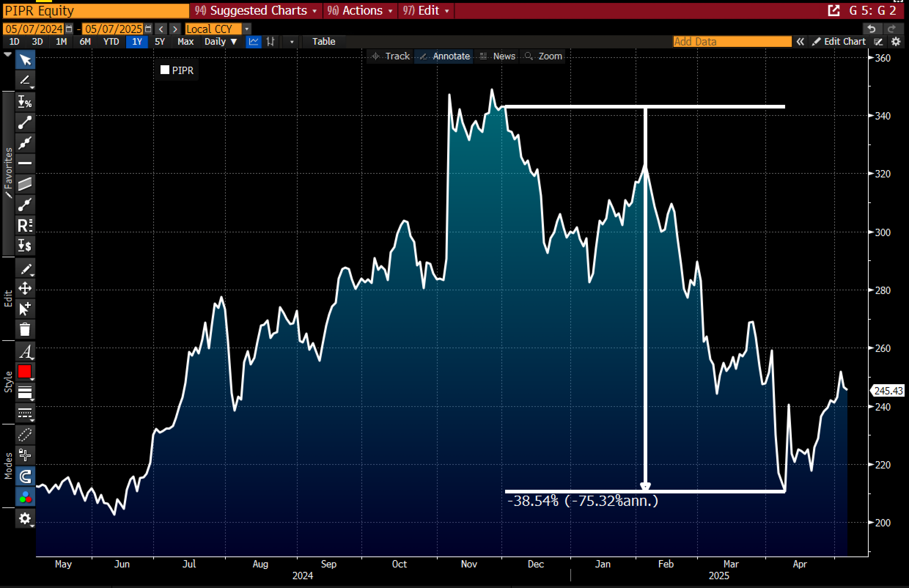This screenshot has width=909, height=588.
Task: Expand the Daily periodicity dropdown
Action: 221,42
